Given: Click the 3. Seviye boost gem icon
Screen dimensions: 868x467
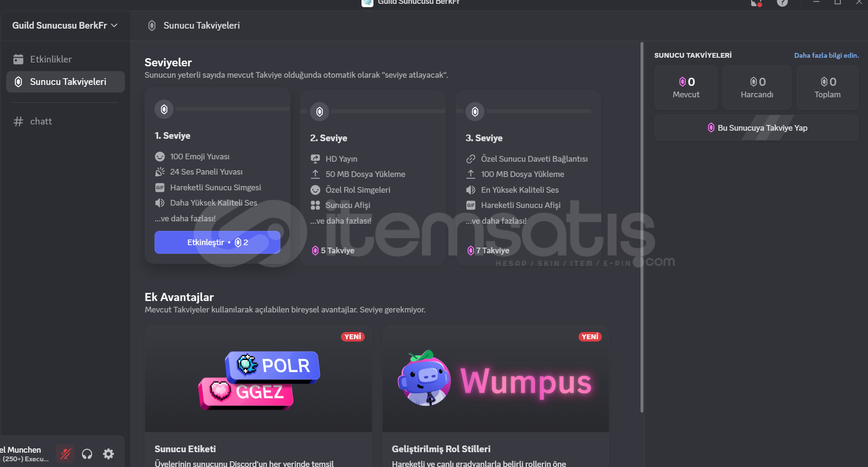Looking at the screenshot, I should [475, 112].
